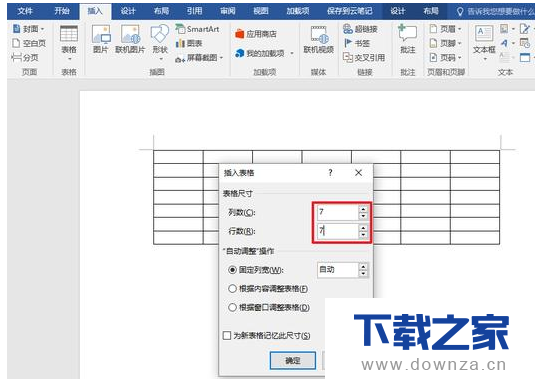This screenshot has height=383, width=535.
Task: Switch to the References (引用) tab
Action: [x=194, y=11]
